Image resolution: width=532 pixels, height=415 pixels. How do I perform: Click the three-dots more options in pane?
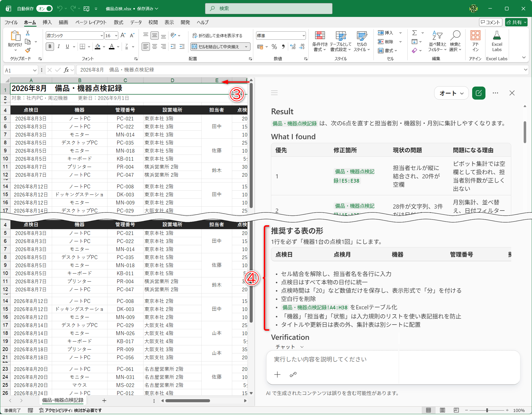[495, 93]
